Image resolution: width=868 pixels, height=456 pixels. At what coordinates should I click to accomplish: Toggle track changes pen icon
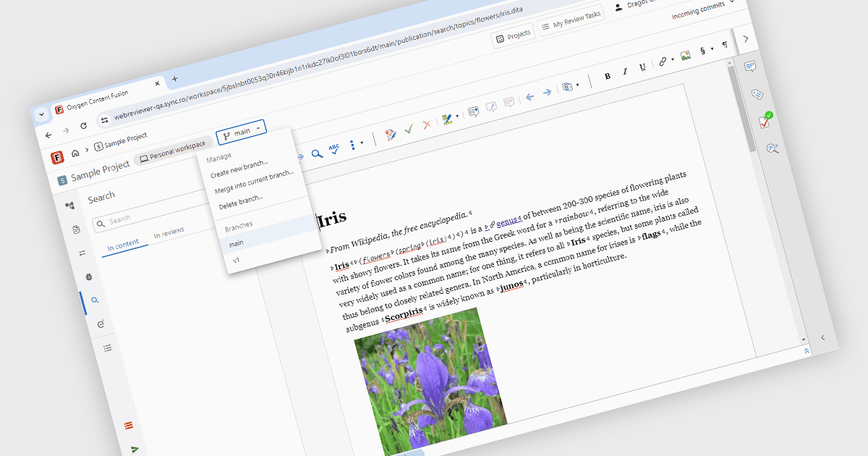[391, 134]
